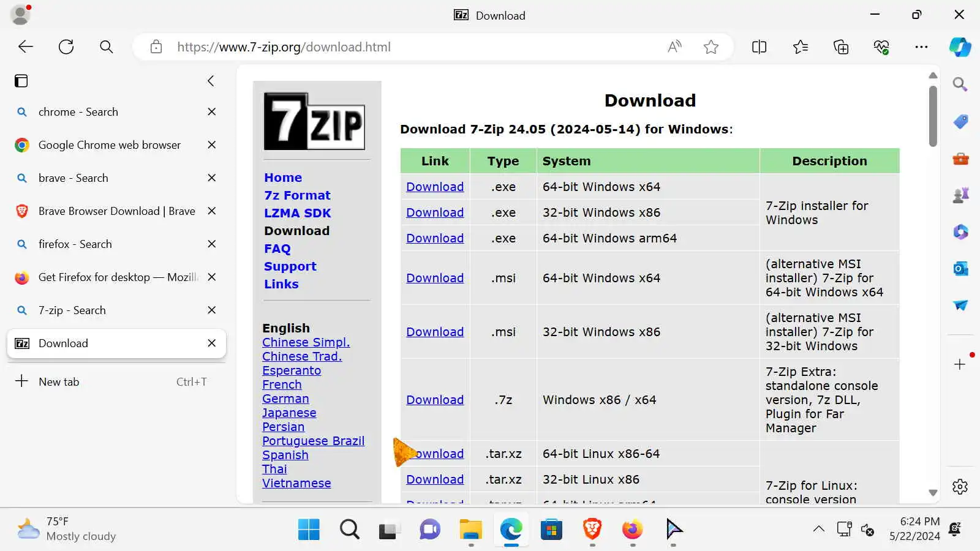Click the 7-Zip logo image
980x551 pixels.
(314, 121)
